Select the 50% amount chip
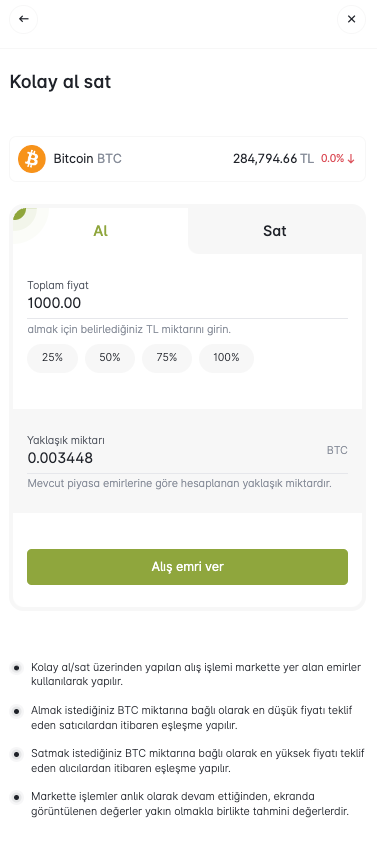Viewport: 377px width, 842px height. [x=110, y=358]
